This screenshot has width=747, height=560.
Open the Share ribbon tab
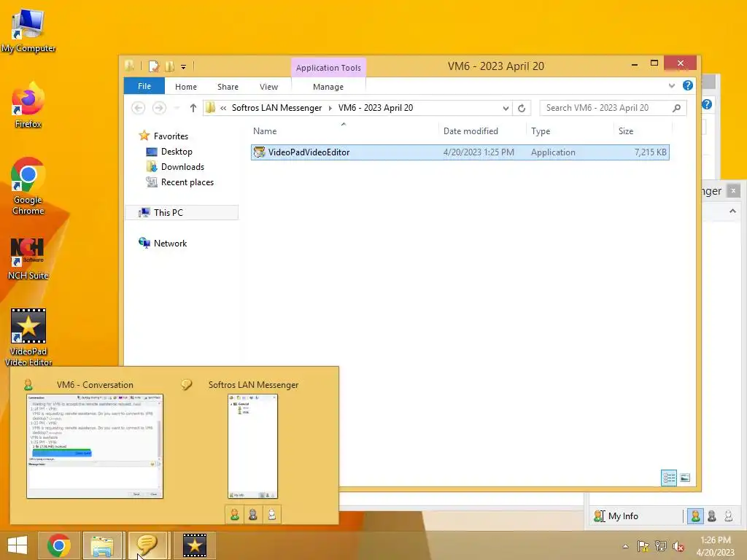coord(228,87)
